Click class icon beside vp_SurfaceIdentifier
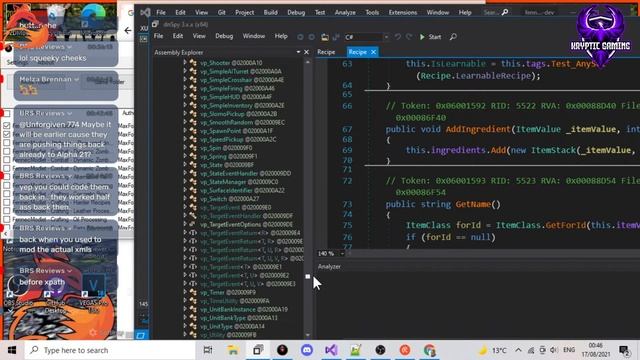 pyautogui.click(x=193, y=190)
